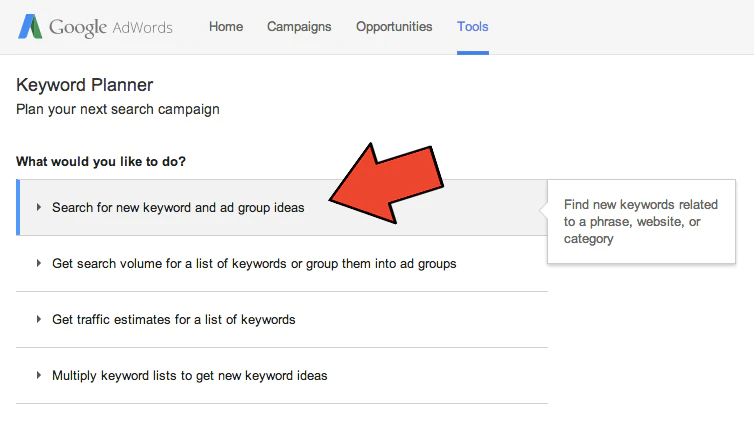Expand the 'Search for new keyword' triangle arrow
This screenshot has height=442, width=754.
(x=39, y=208)
